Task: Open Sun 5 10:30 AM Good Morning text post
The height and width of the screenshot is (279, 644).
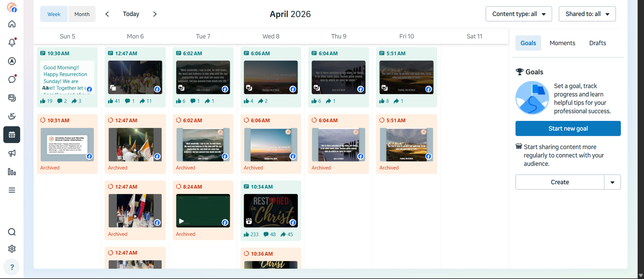Action: click(x=68, y=77)
